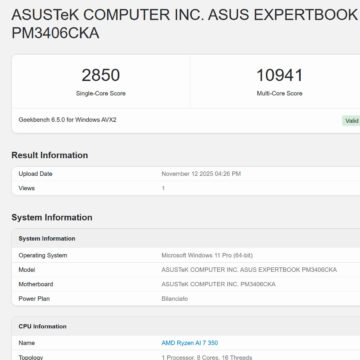Open the AMD Ryzen AI 7 350 link
This screenshot has width=360, height=360.
[190, 343]
